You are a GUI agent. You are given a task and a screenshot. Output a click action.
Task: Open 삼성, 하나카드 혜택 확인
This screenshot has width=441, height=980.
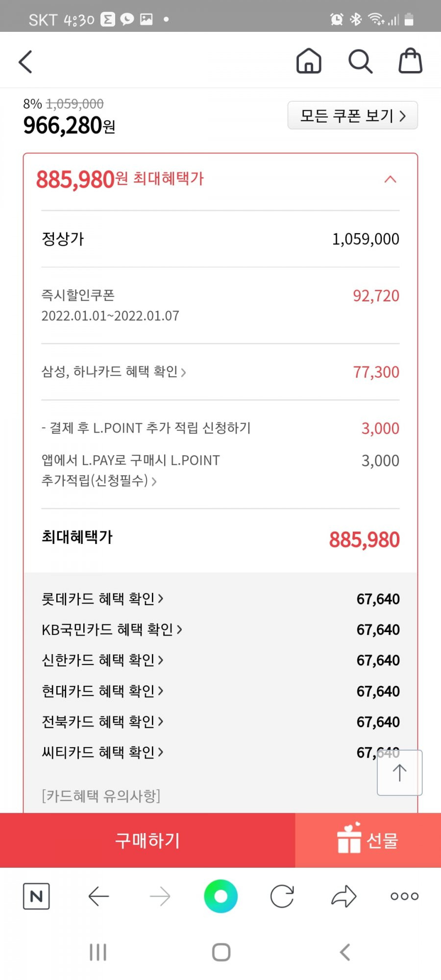(x=114, y=372)
